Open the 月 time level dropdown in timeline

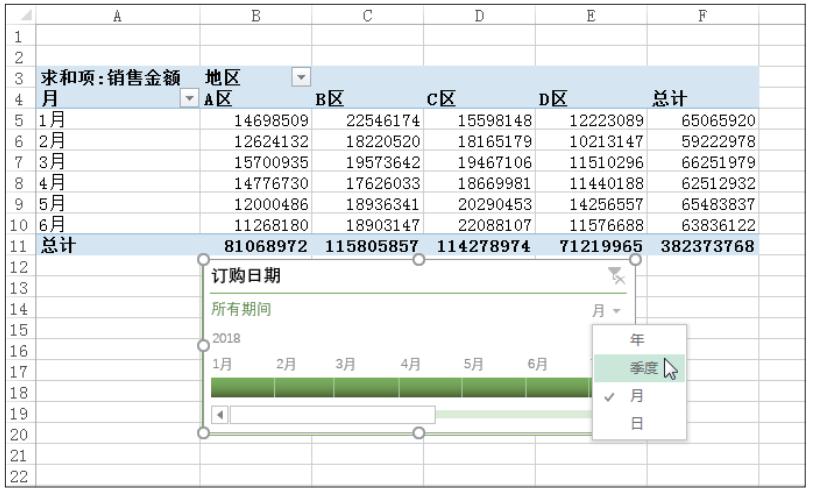point(606,311)
